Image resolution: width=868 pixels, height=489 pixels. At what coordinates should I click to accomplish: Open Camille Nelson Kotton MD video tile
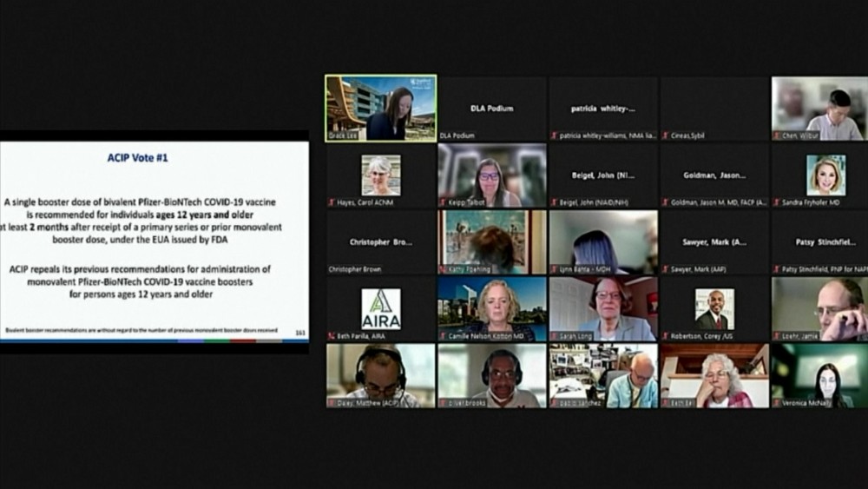[492, 308]
